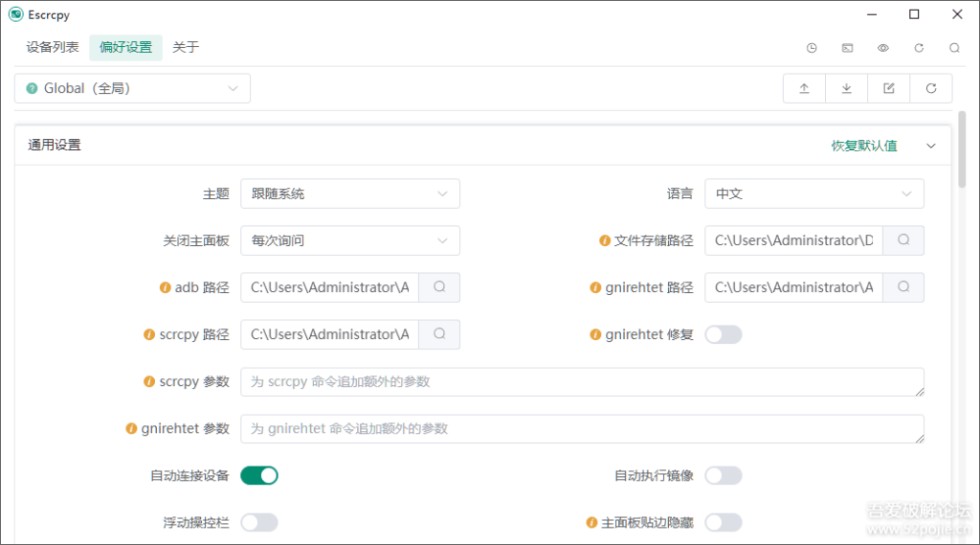
Task: Open the terminal icon in top bar
Action: [847, 48]
